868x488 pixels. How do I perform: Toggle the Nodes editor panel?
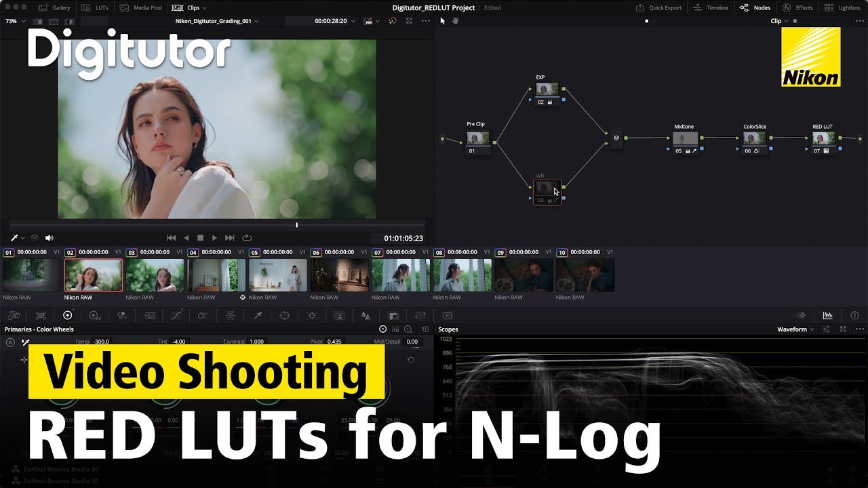click(x=755, y=8)
